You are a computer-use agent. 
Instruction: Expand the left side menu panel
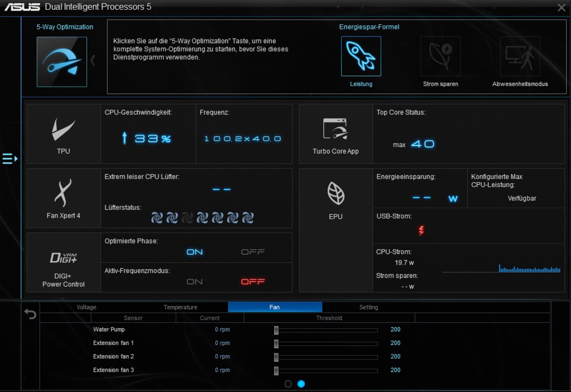(10, 159)
